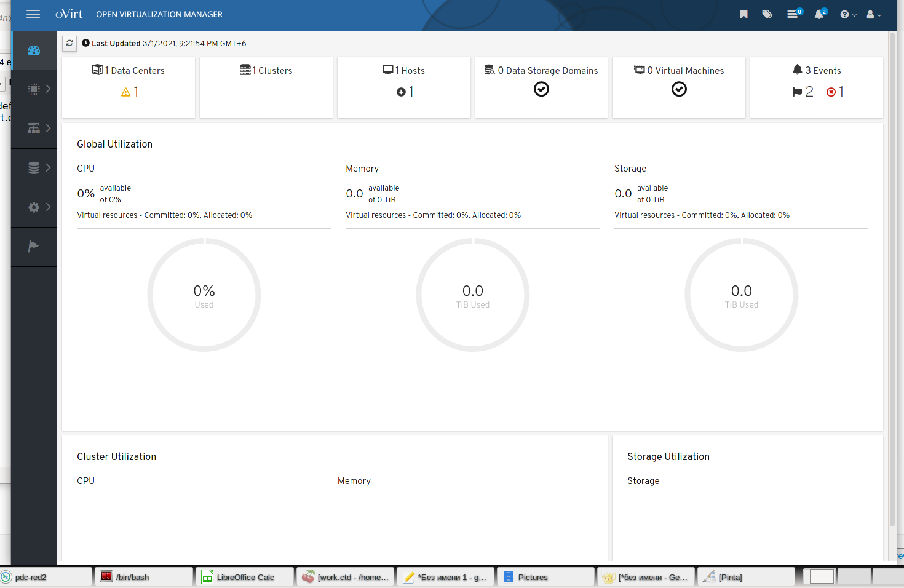Open the Events flag in sidebar
Screen dimensions: 904x588
[34, 247]
